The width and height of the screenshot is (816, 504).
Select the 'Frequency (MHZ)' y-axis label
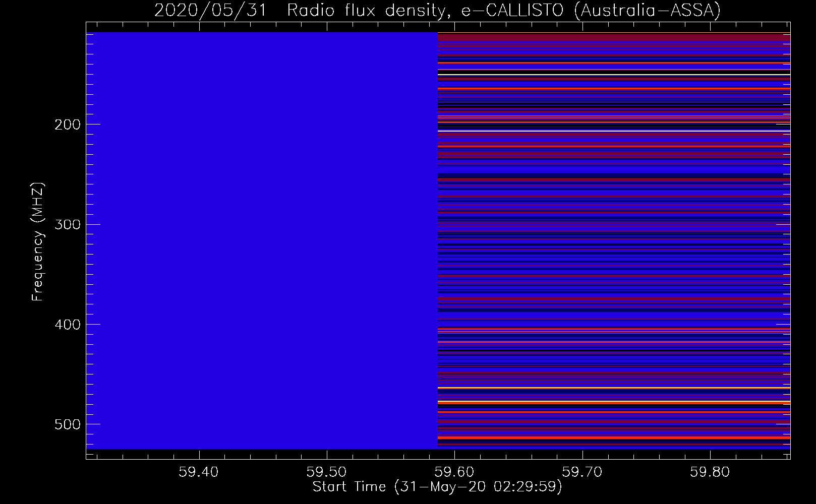pos(38,241)
